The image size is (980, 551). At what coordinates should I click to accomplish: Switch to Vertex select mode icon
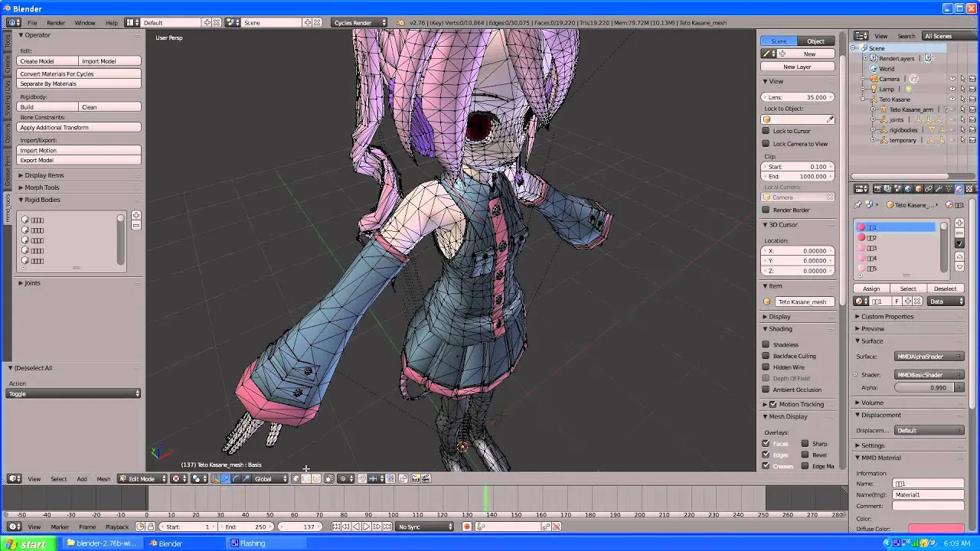[295, 478]
